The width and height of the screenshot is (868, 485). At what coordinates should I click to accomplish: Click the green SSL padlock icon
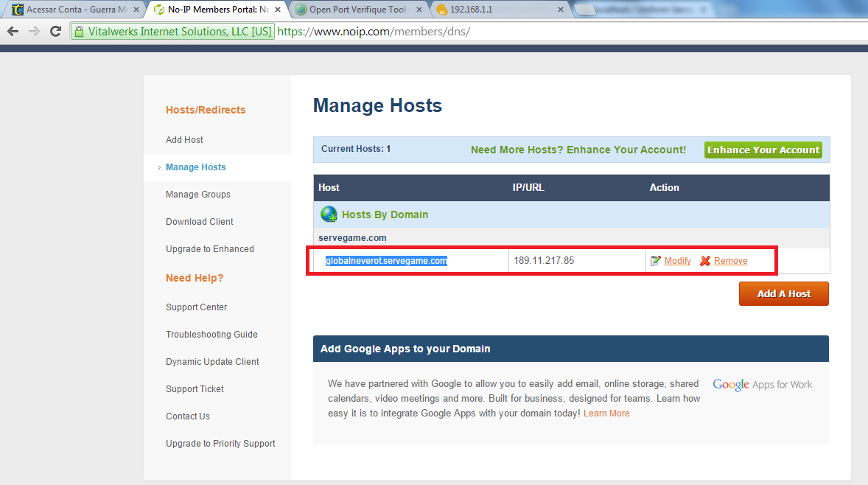(79, 32)
